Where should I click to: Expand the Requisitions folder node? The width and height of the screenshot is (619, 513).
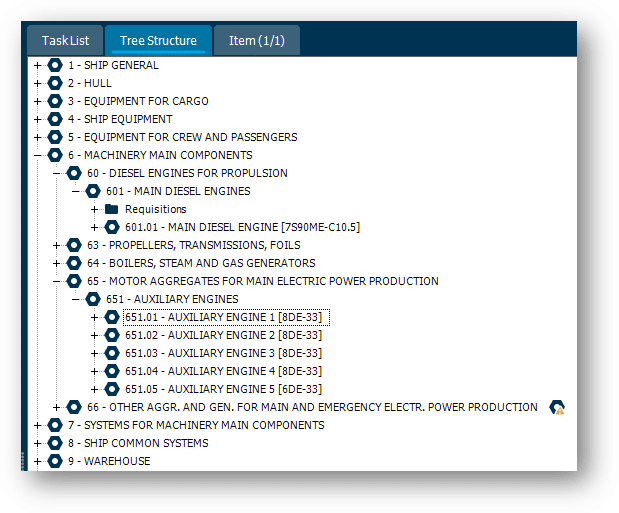pos(94,209)
